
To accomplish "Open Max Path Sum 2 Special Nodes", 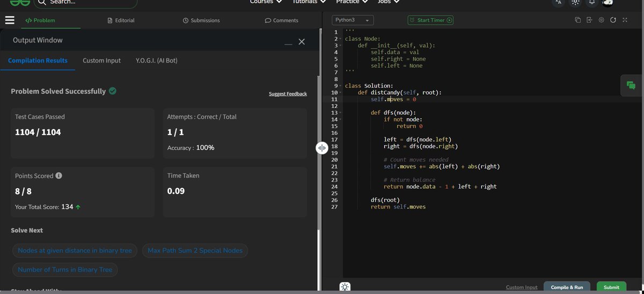I will 195,250.
